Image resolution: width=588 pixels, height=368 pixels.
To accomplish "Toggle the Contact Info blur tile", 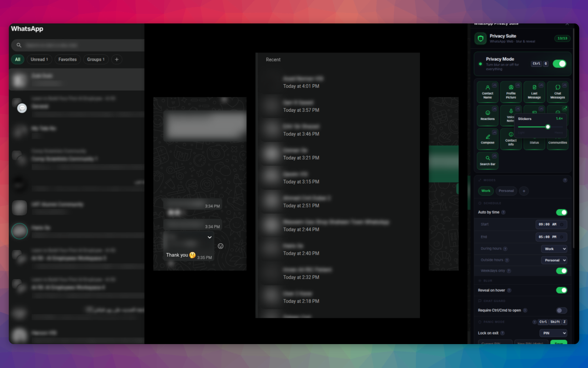I will tap(511, 139).
